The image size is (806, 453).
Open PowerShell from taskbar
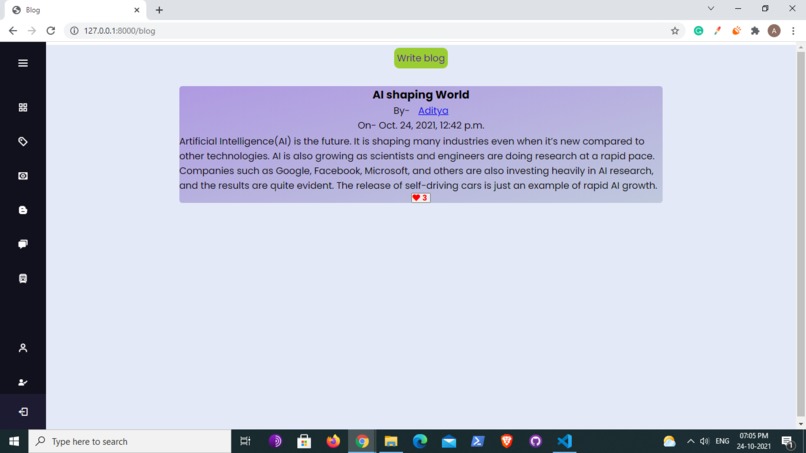478,441
